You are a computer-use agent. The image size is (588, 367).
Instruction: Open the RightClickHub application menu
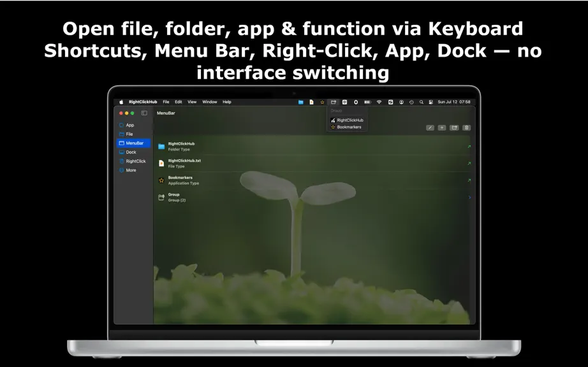pyautogui.click(x=143, y=102)
